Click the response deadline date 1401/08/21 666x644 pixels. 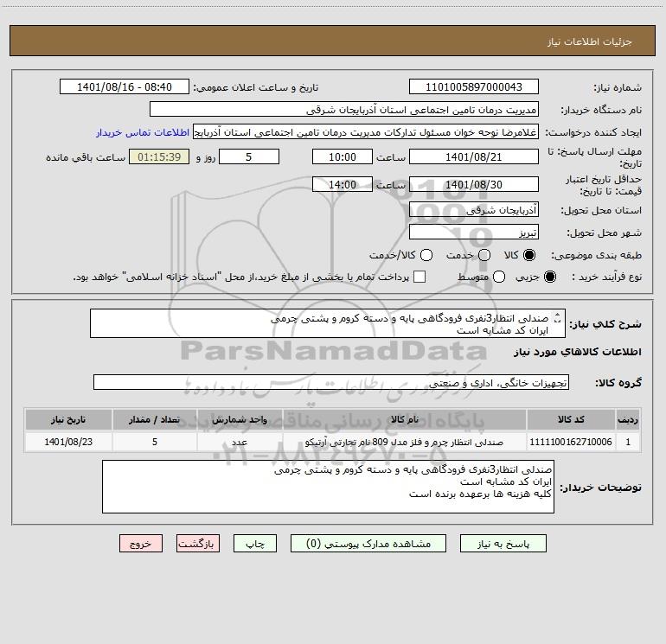point(474,157)
